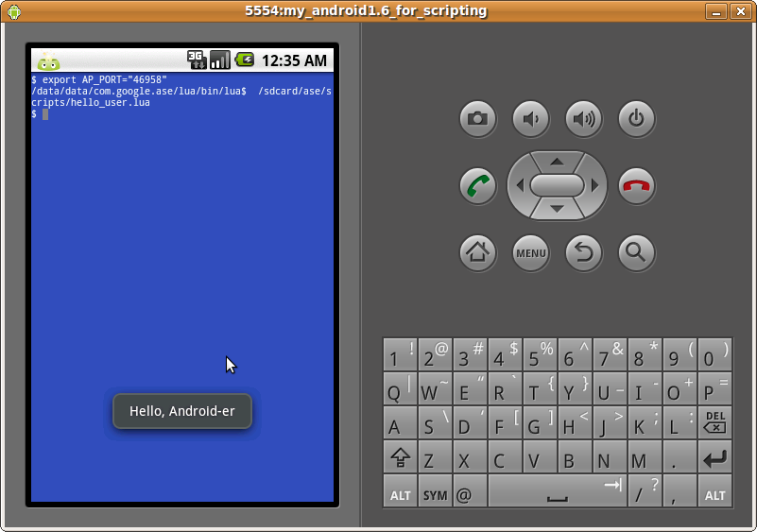Click the Shift arrow key
This screenshot has height=532, width=757.
click(400, 456)
